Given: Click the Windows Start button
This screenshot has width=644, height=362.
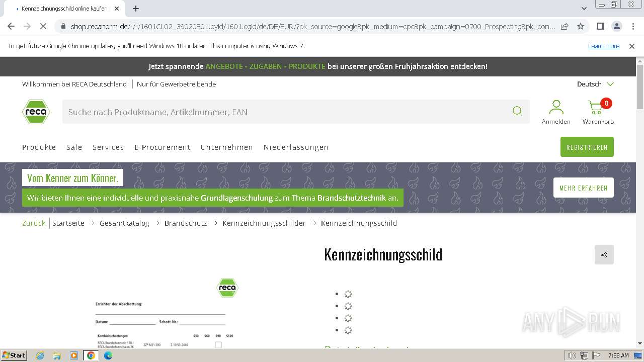Looking at the screenshot, I should pos(14,355).
